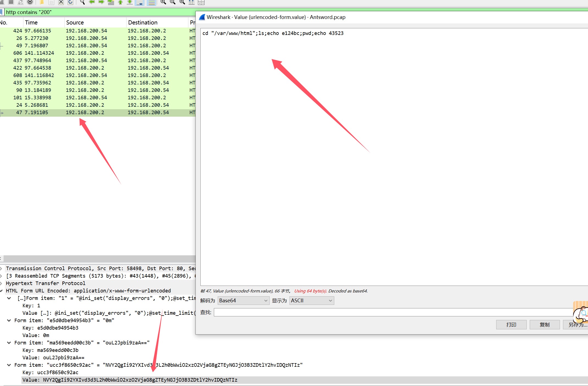Expand Hypertext Transfer Protocol section
This screenshot has height=386, width=588.
(x=2, y=283)
